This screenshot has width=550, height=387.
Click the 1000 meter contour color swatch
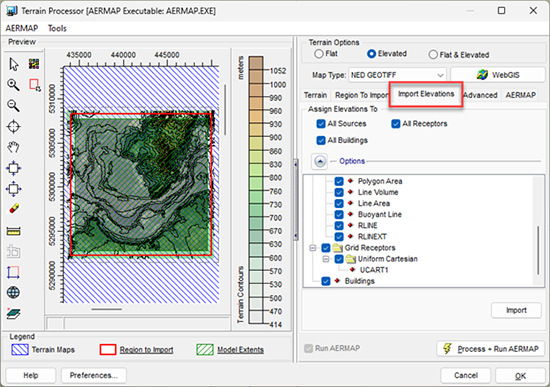[256, 77]
